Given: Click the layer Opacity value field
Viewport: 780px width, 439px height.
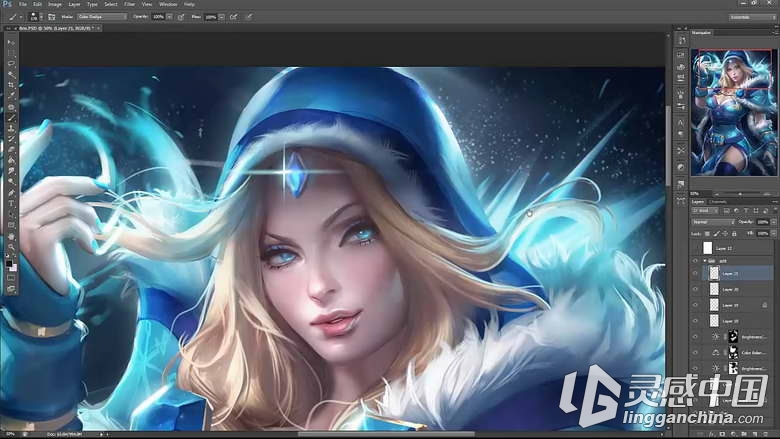Looking at the screenshot, I should (x=762, y=222).
